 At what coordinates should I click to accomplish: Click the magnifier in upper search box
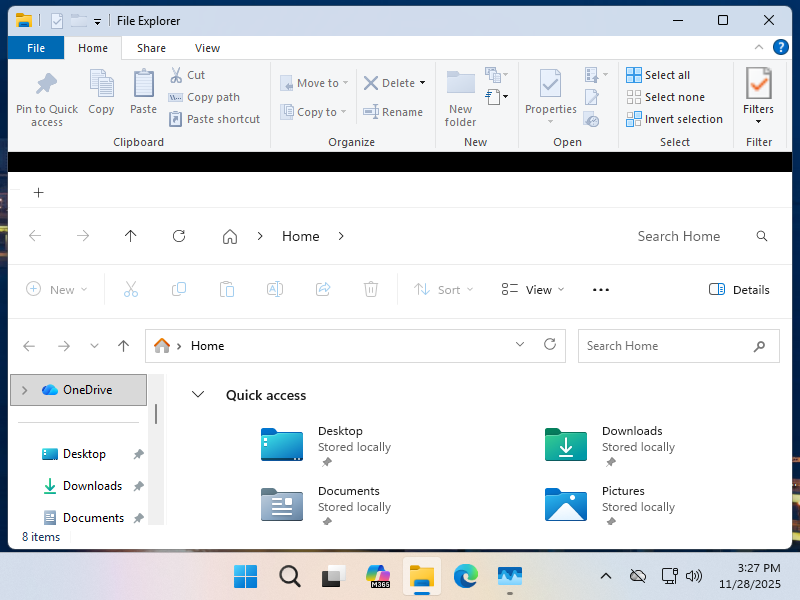[x=762, y=236]
